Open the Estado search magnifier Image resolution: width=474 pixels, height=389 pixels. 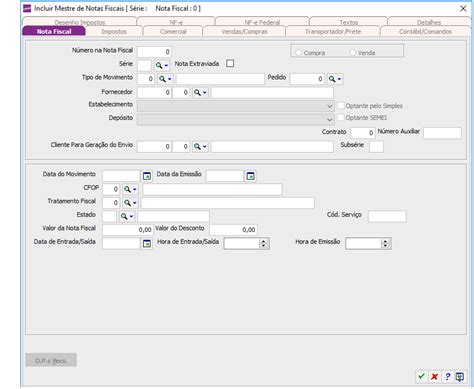pyautogui.click(x=127, y=216)
